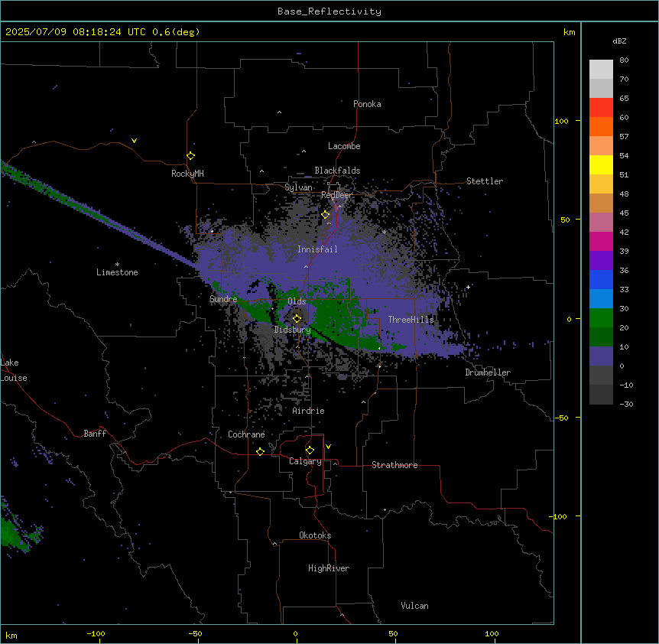Image resolution: width=659 pixels, height=644 pixels.
Task: Click the km unit label at bottom left
Action: (11, 636)
